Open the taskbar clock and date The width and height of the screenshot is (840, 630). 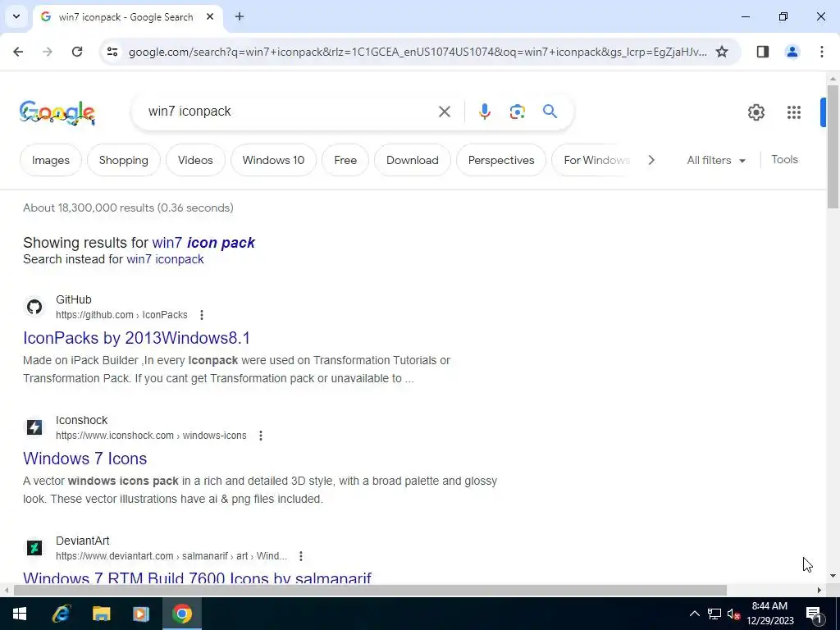[769, 614]
